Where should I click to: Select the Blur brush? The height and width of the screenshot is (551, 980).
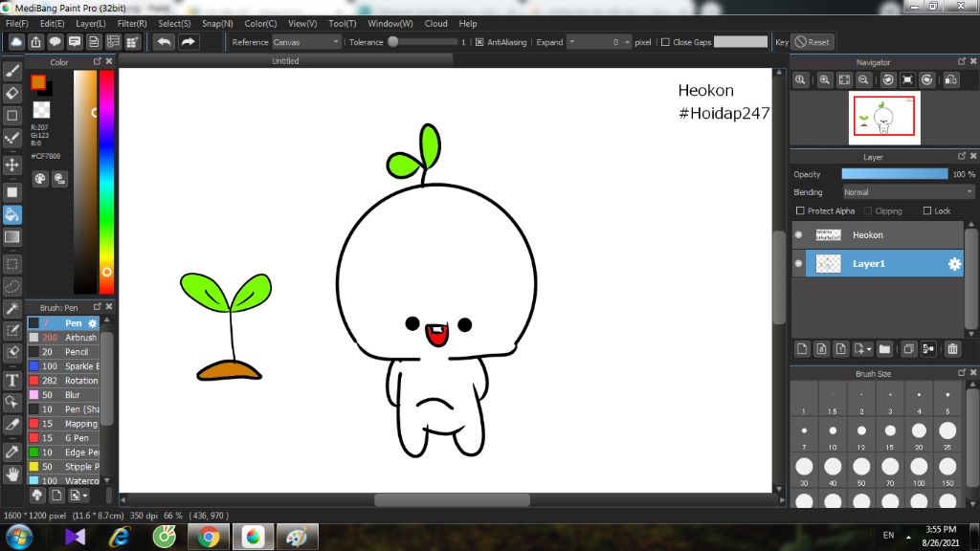click(64, 395)
